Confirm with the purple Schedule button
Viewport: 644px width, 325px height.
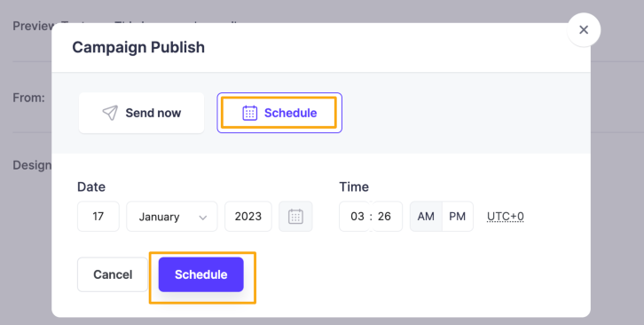(200, 274)
